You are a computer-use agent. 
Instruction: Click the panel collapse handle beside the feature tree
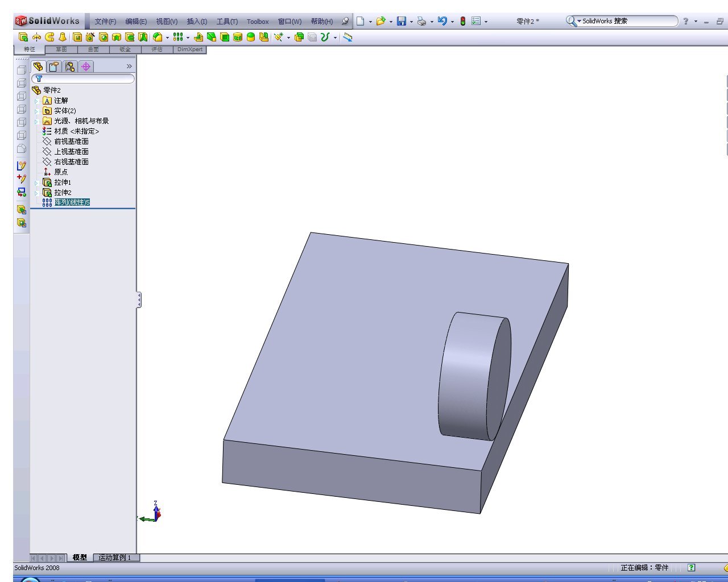coord(138,300)
